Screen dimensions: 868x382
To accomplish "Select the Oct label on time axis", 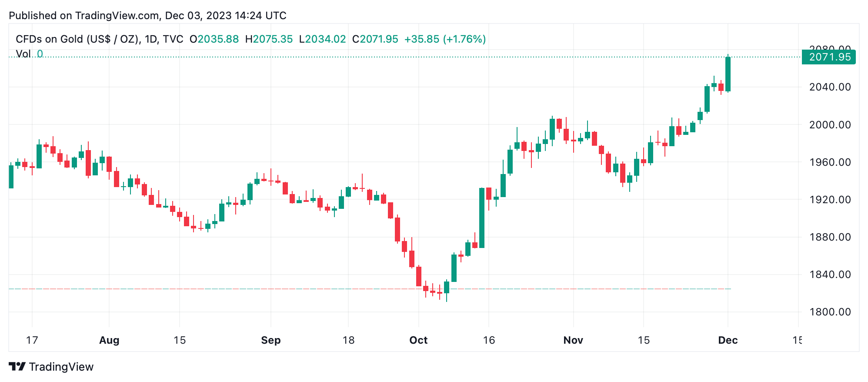I will [418, 340].
